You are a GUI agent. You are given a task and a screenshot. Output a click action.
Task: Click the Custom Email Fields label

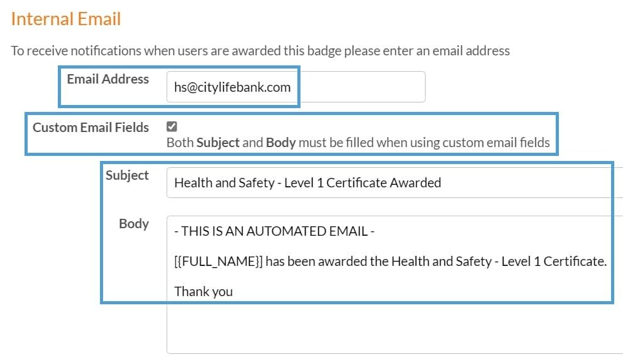click(x=91, y=128)
